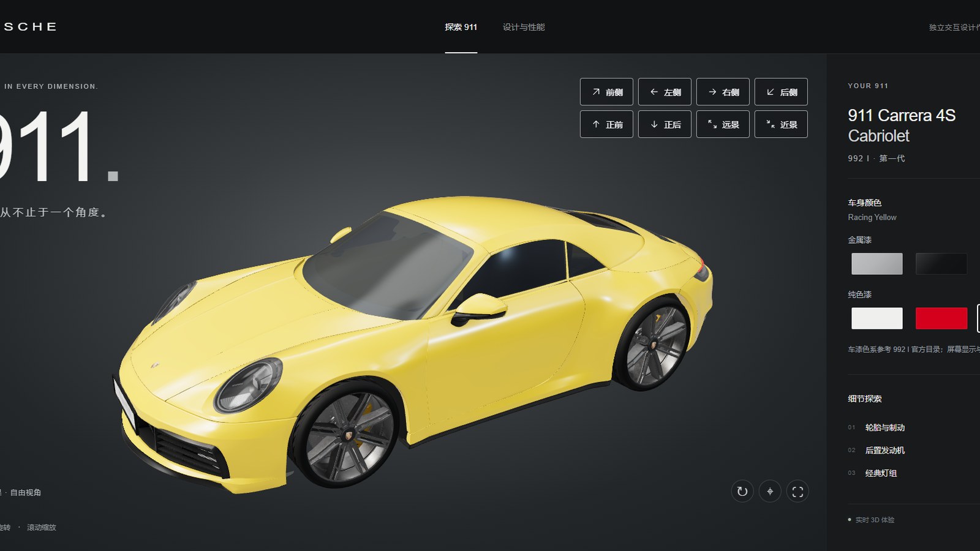980x551 pixels.
Task: Open detail 01 轮胎与制动
Action: pyautogui.click(x=884, y=427)
